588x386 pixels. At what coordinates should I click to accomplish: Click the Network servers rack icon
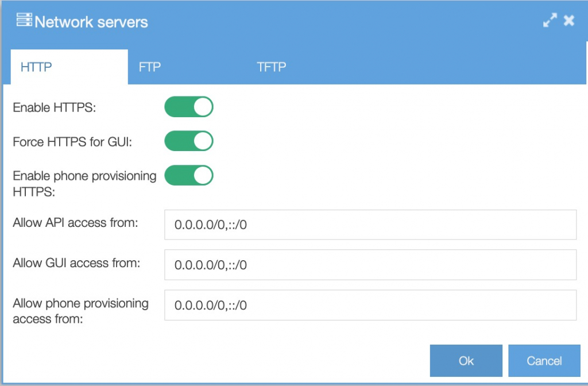(24, 21)
